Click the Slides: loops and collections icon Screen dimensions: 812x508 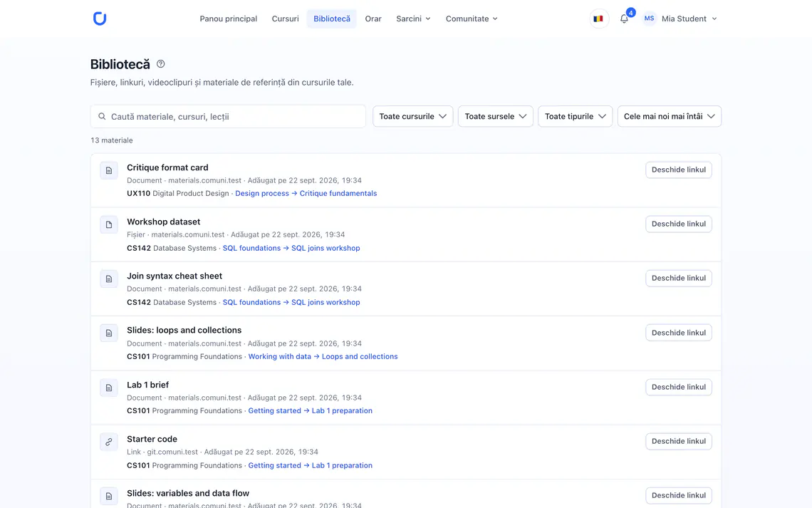coord(109,333)
